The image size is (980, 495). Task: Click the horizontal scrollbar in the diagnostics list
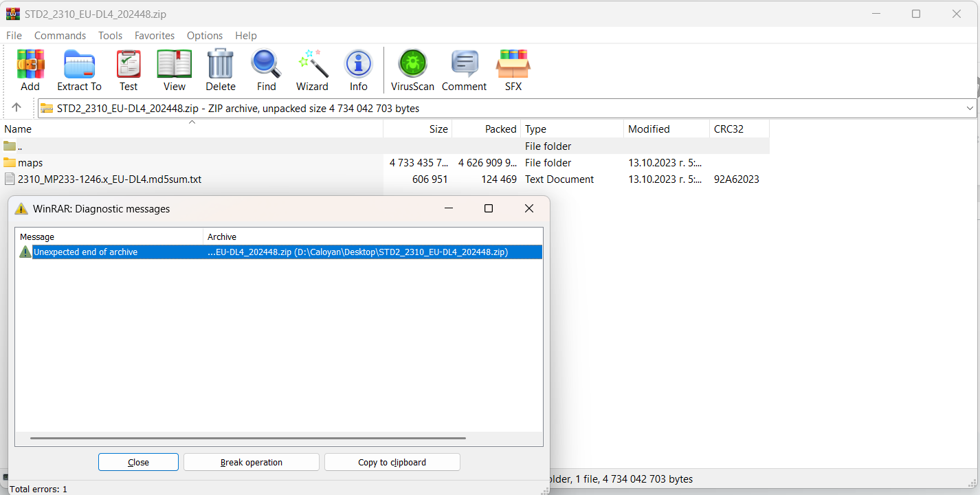(x=248, y=438)
